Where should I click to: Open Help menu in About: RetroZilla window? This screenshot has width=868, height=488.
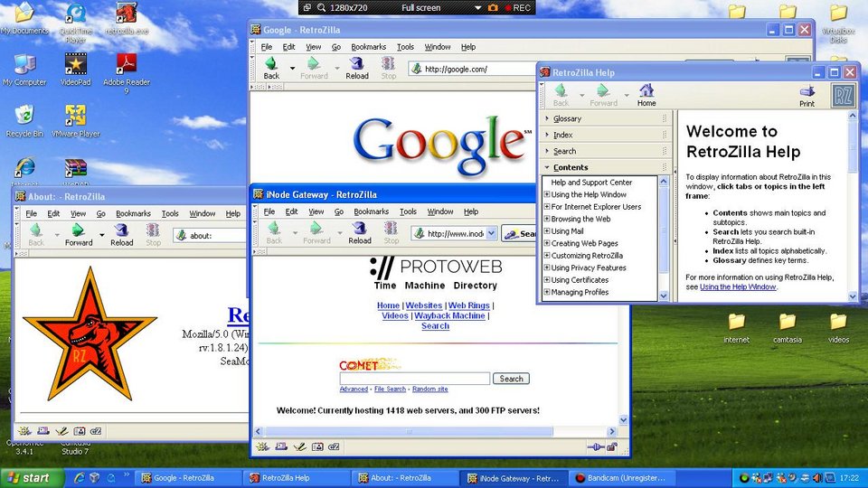pos(233,213)
